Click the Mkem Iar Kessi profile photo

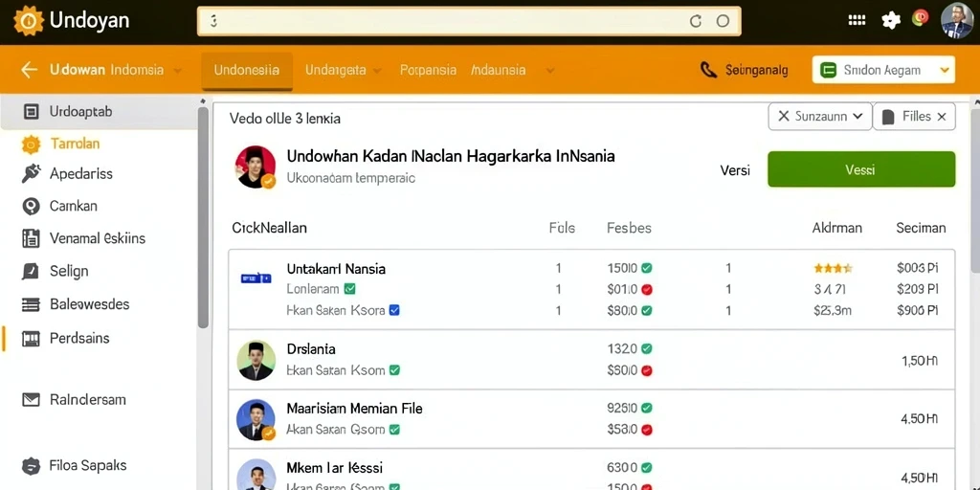256,475
